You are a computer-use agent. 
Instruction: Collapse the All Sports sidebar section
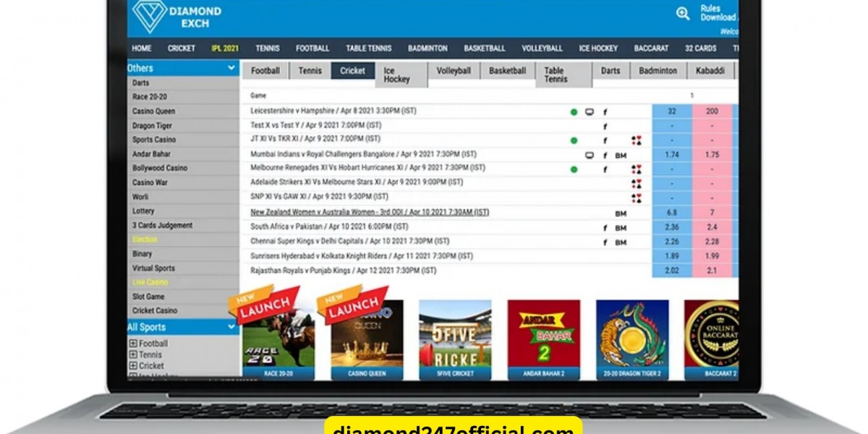[231, 327]
